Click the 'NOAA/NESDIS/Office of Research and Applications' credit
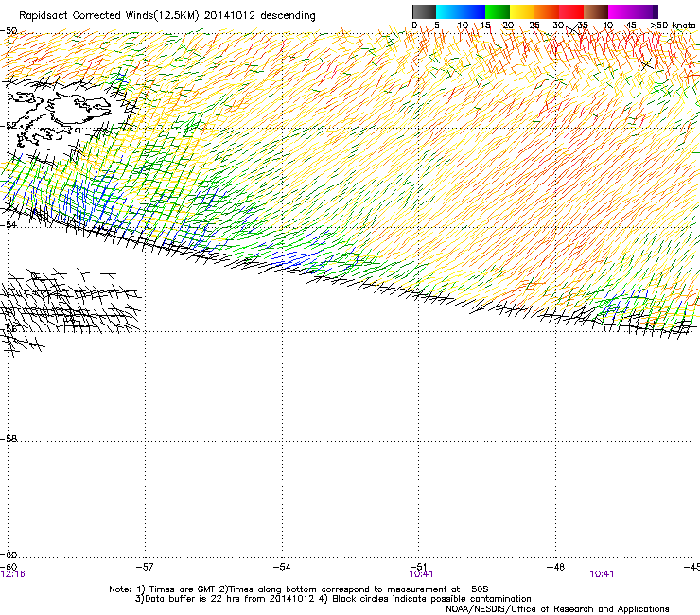The height and width of the screenshot is (615, 700). (557, 609)
